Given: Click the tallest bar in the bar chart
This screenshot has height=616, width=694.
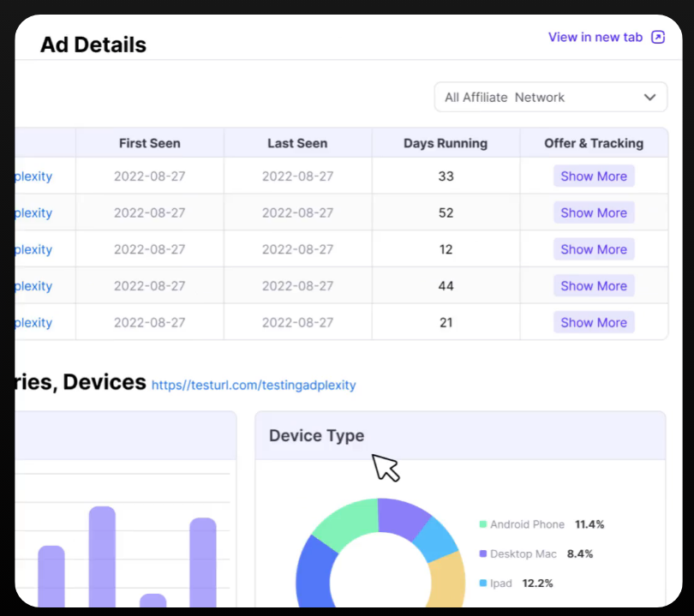Looking at the screenshot, I should point(102,557).
